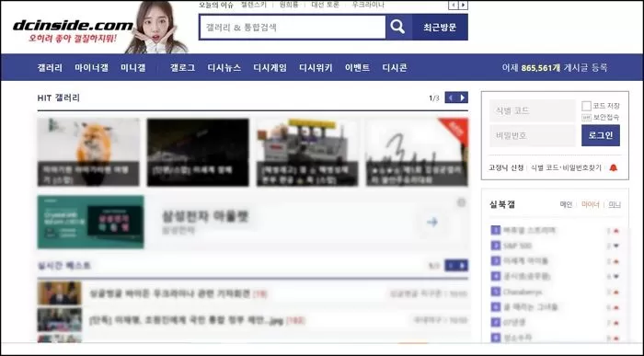Screen dimensions: 644x356
Task: Open the 갤로그 menu
Action: tap(182, 68)
